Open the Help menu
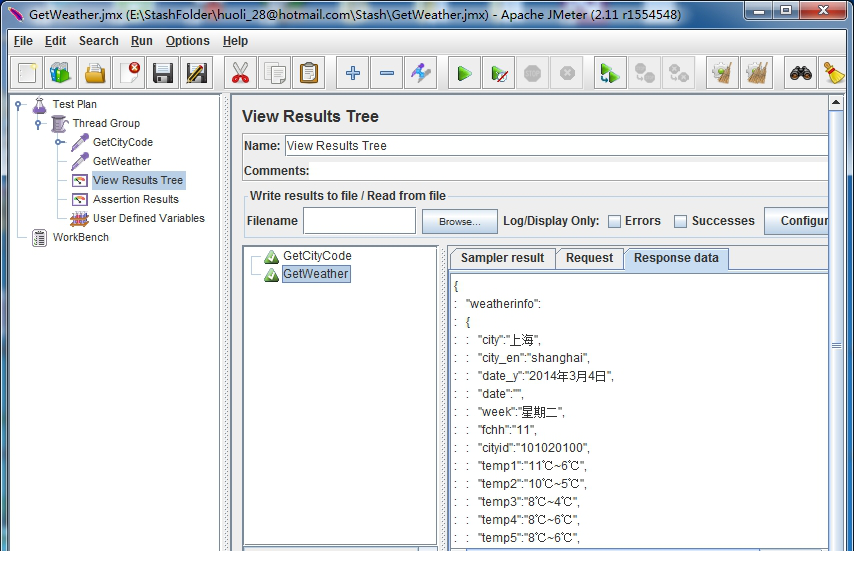854x573 pixels. coord(235,41)
